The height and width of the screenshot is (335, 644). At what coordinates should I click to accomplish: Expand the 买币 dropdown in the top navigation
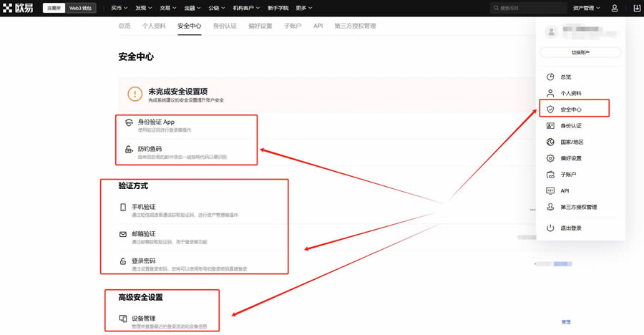120,8
